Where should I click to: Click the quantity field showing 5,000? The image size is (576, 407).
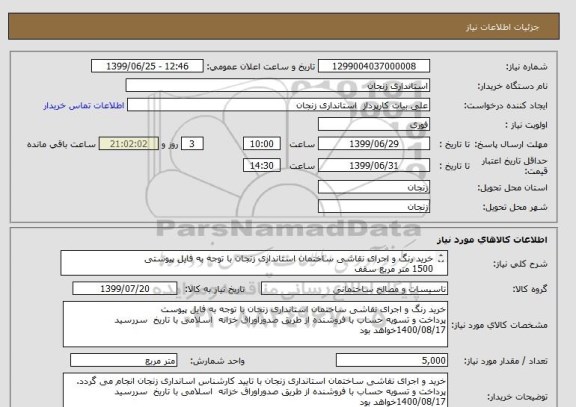pyautogui.click(x=392, y=360)
